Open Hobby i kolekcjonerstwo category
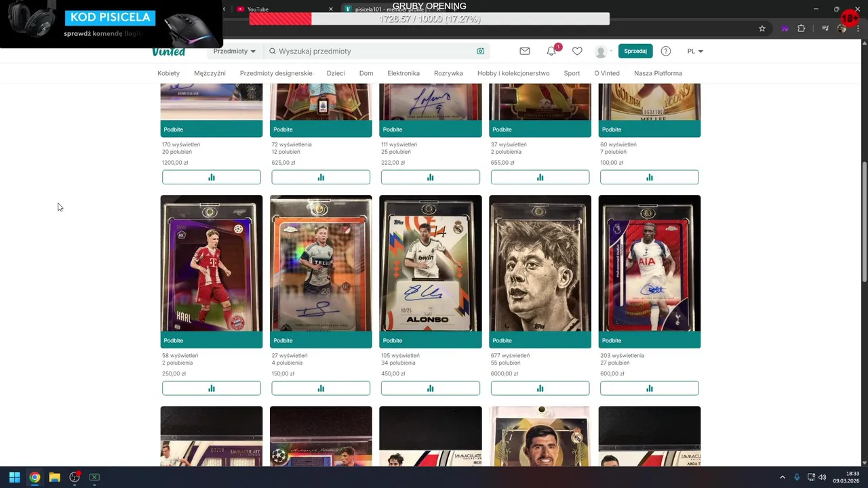Screen dimensions: 868x488 [x=513, y=73]
